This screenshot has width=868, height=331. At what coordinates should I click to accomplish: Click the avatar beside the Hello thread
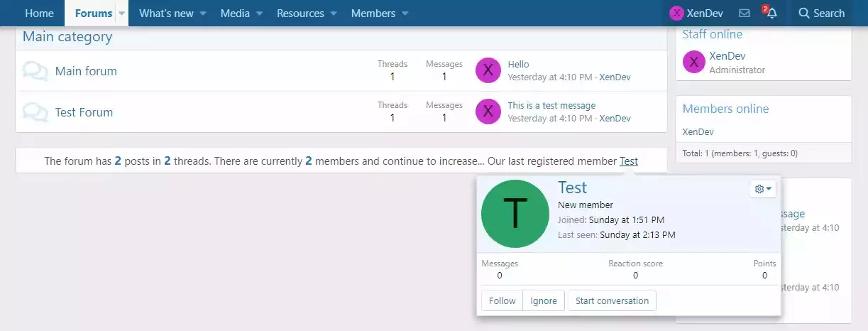(x=488, y=70)
